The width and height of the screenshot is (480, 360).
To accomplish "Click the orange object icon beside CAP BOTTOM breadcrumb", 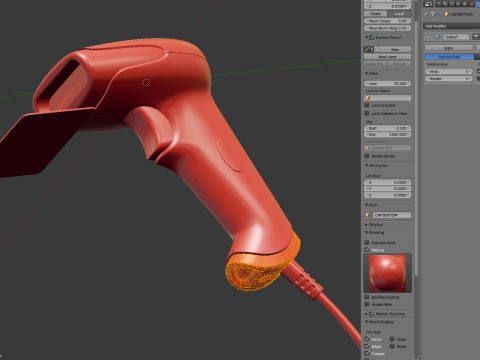I will click(x=447, y=14).
